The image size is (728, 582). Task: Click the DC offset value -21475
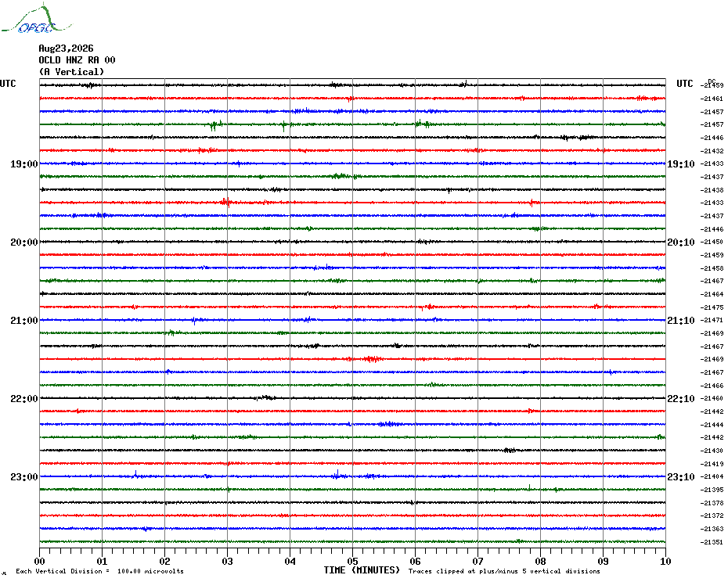[x=712, y=307]
